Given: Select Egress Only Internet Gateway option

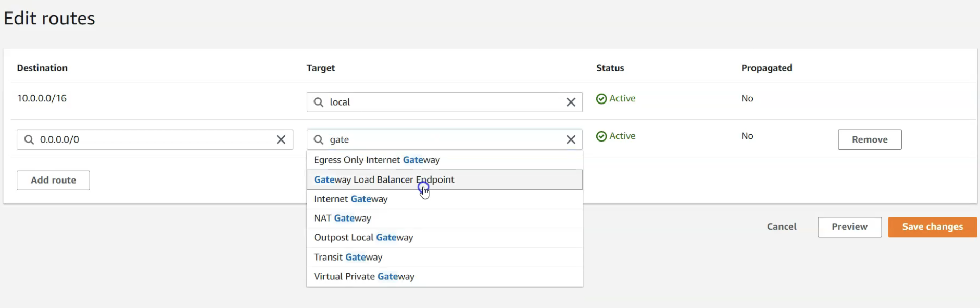Looking at the screenshot, I should [376, 160].
